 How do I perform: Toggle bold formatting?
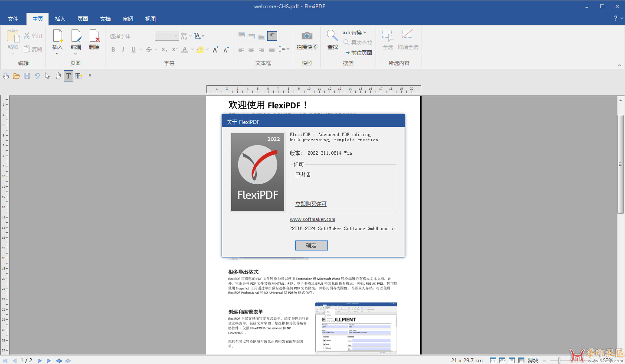[x=113, y=50]
